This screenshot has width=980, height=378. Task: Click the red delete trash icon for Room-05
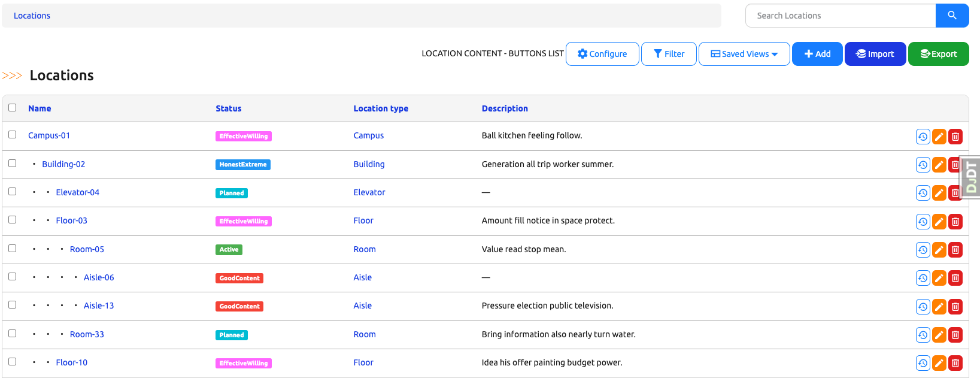(955, 250)
